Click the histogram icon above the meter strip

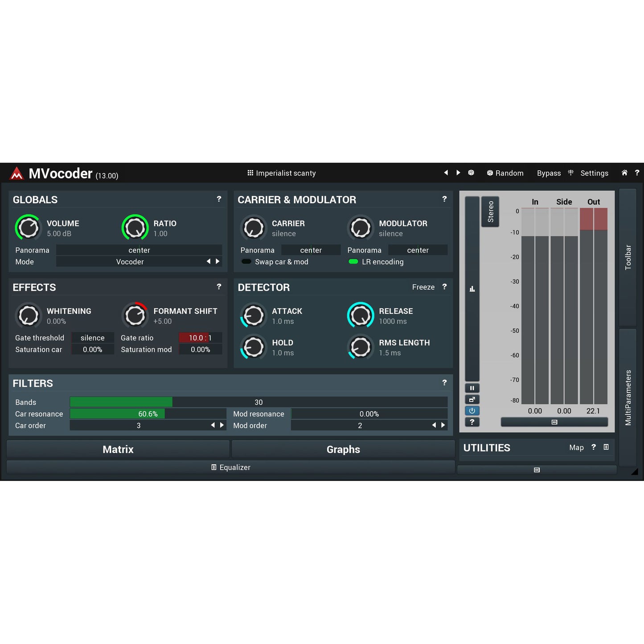tap(472, 289)
